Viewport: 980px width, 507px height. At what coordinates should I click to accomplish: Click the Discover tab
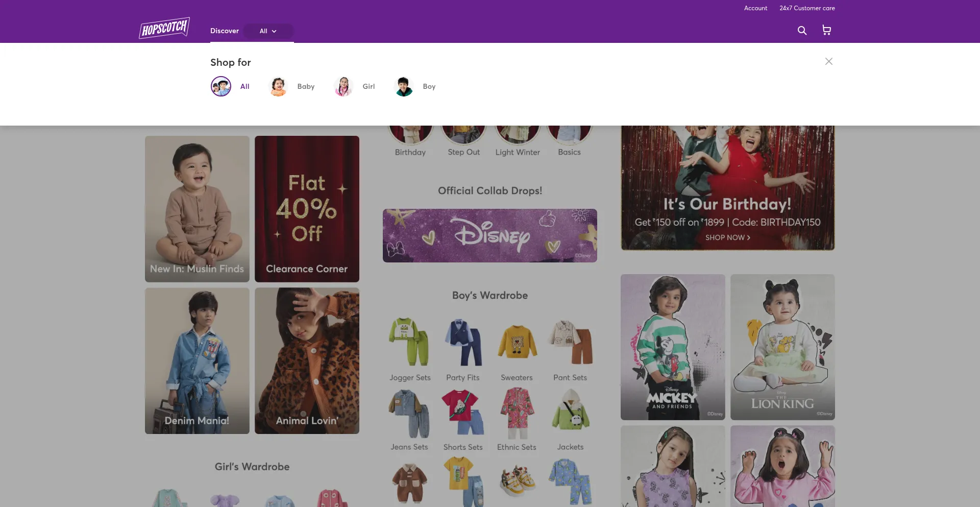225,31
